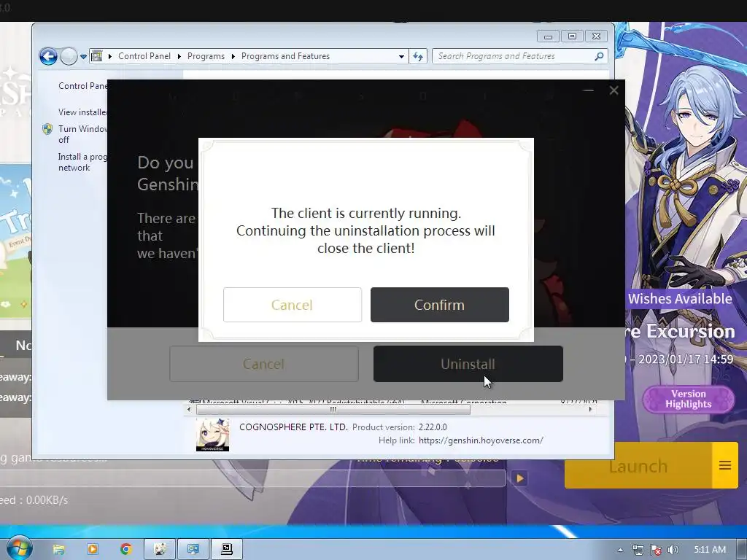747x560 pixels.
Task: Close the Control Panel window
Action: 596,36
